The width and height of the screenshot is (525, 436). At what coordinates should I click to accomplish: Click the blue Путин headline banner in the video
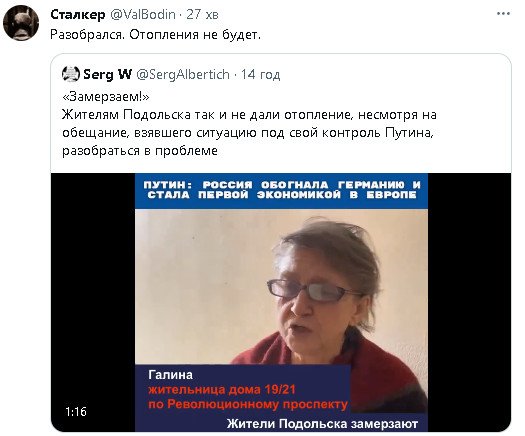click(x=281, y=191)
